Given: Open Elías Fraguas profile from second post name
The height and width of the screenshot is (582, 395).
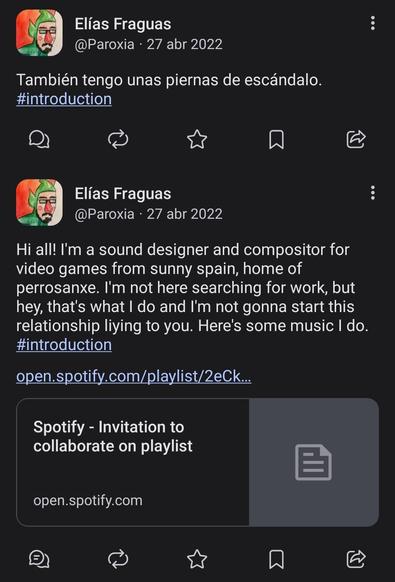Looking at the screenshot, I should pos(123,194).
